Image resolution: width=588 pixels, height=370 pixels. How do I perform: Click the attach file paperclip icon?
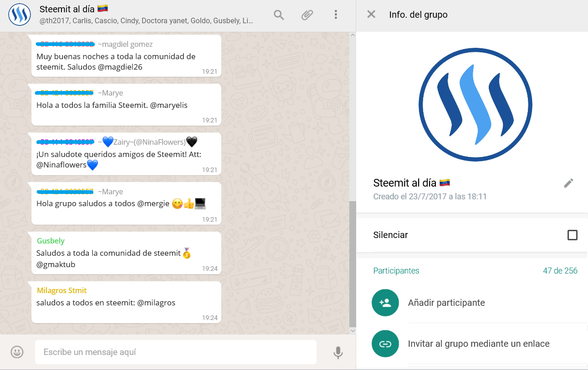(307, 15)
